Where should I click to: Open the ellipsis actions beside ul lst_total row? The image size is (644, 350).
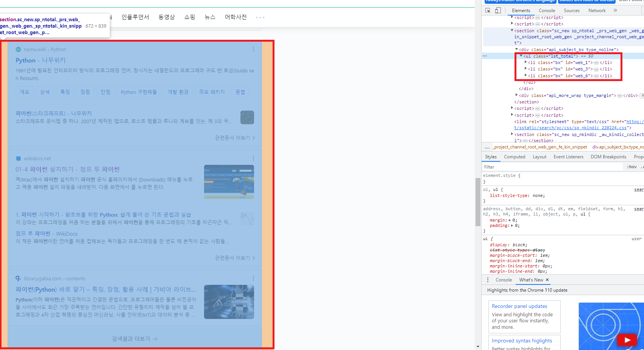[485, 56]
